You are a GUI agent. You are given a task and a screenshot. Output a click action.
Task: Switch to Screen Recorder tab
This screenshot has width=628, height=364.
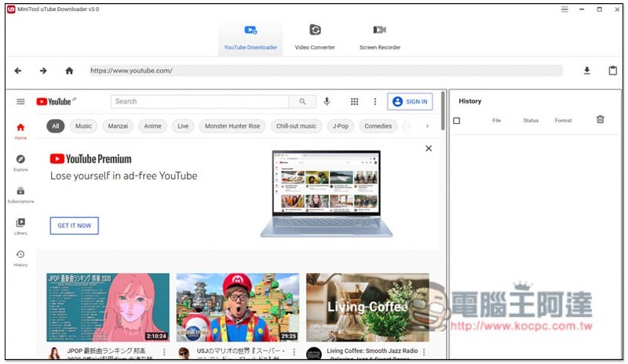[380, 38]
